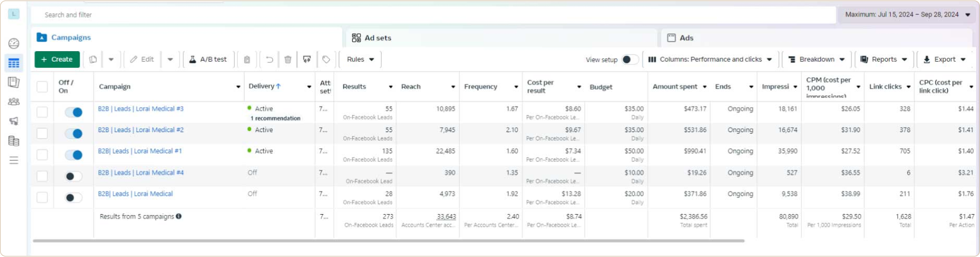Open the Results column header dropdown
Screen dimensions: 980x257
pyautogui.click(x=391, y=87)
